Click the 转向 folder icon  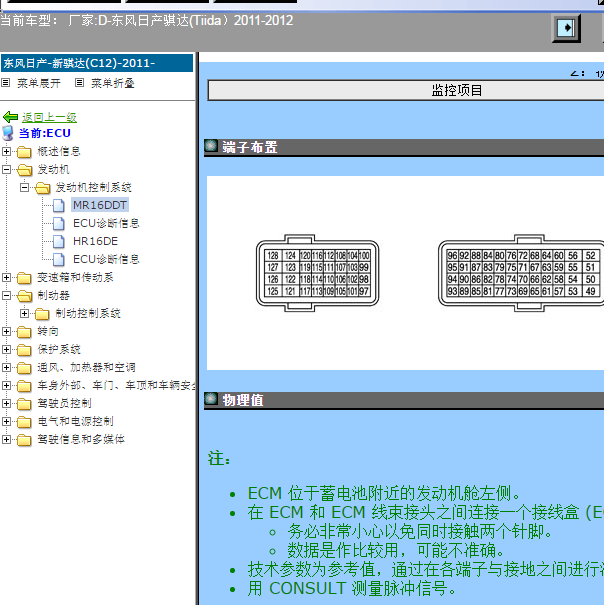click(x=24, y=332)
